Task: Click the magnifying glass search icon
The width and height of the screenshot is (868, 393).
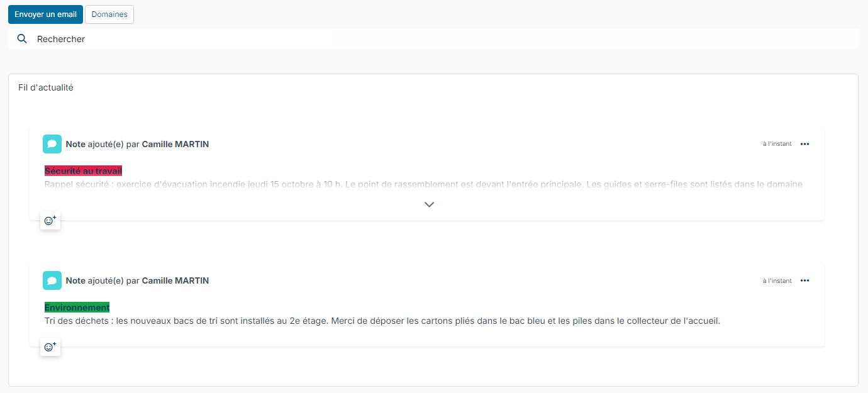Action: (22, 38)
